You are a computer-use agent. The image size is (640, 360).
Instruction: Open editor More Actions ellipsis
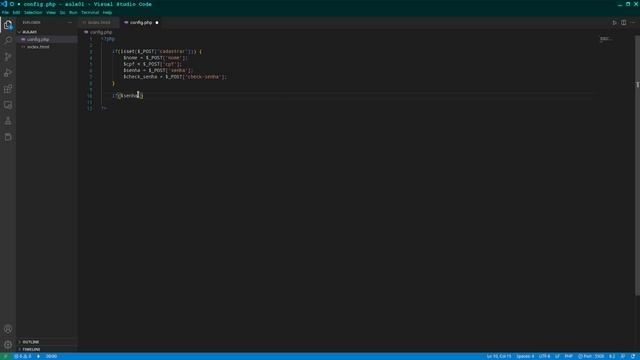pyautogui.click(x=633, y=22)
